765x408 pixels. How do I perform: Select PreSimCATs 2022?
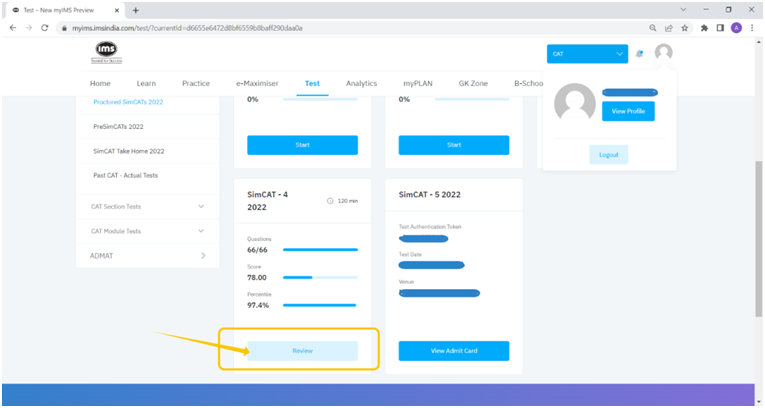tap(118, 126)
